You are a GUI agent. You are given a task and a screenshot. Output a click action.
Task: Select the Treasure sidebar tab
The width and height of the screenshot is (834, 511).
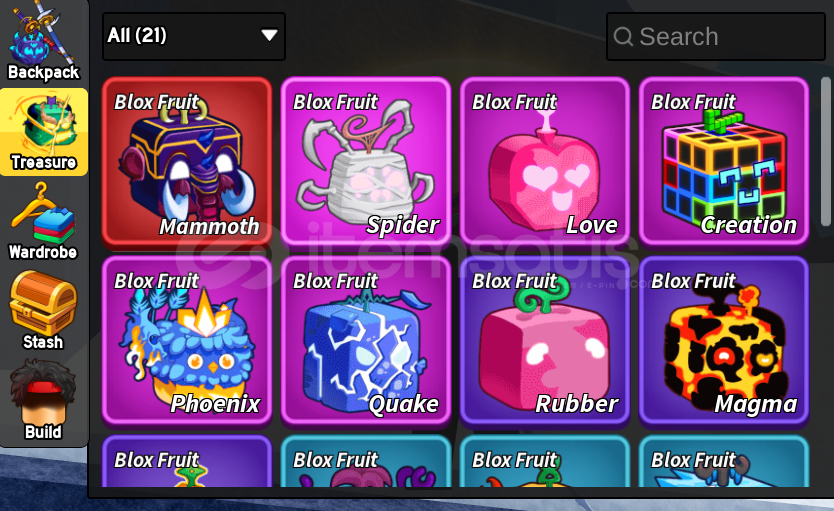(x=44, y=132)
